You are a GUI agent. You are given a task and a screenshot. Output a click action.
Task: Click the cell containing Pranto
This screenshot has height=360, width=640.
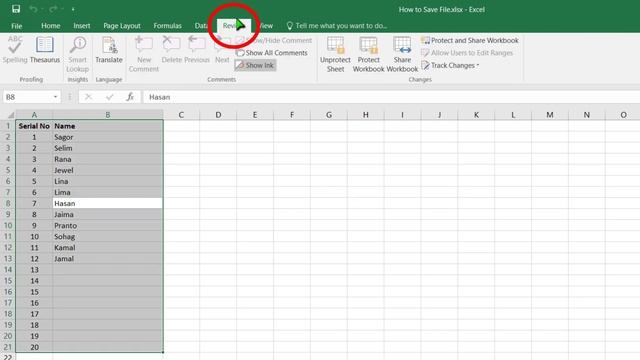[x=108, y=225]
